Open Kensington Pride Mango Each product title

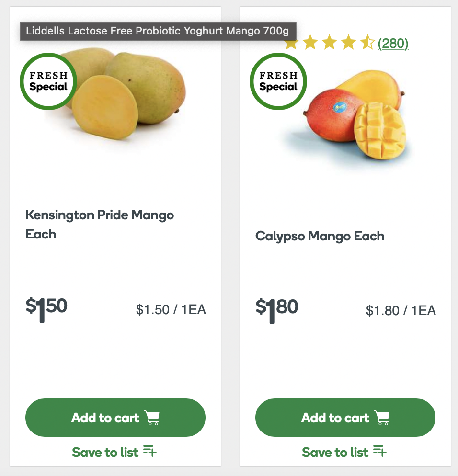pos(100,225)
